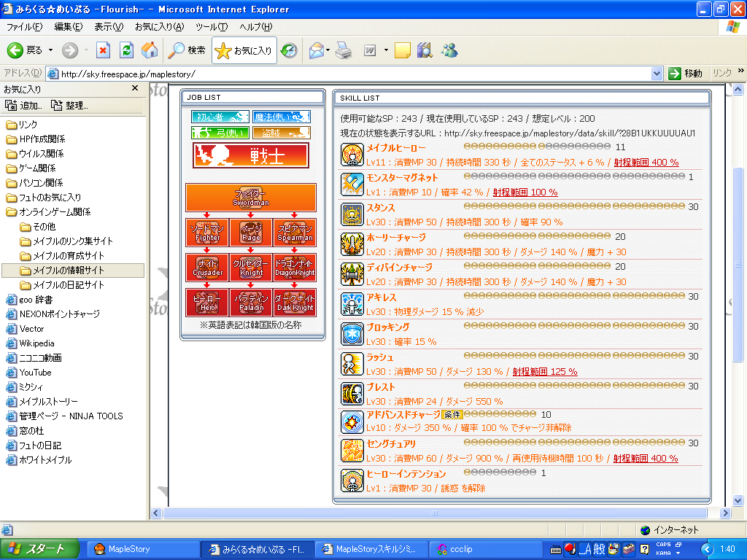Select the 魔法使い job class button

(282, 117)
